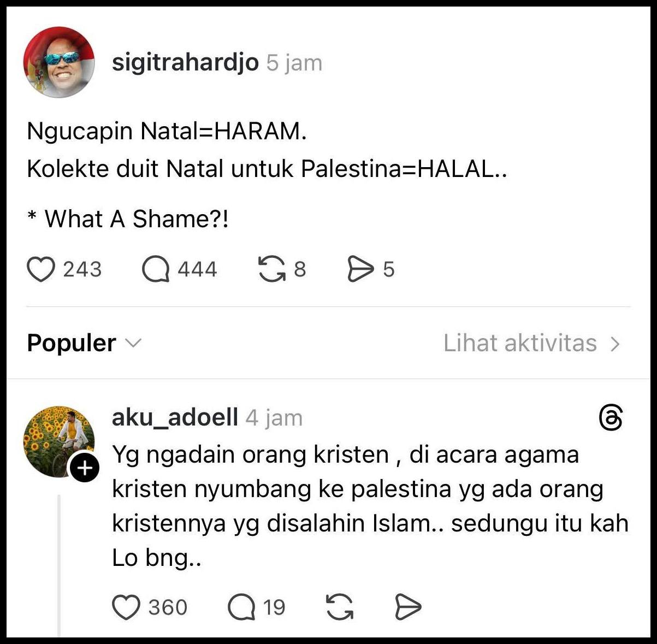Open sigitrahardjo's profile via username
Image resolution: width=657 pixels, height=644 pixels.
(x=185, y=62)
